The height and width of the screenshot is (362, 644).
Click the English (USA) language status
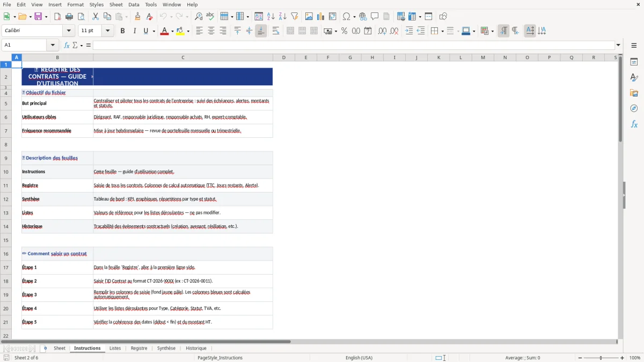(359, 358)
